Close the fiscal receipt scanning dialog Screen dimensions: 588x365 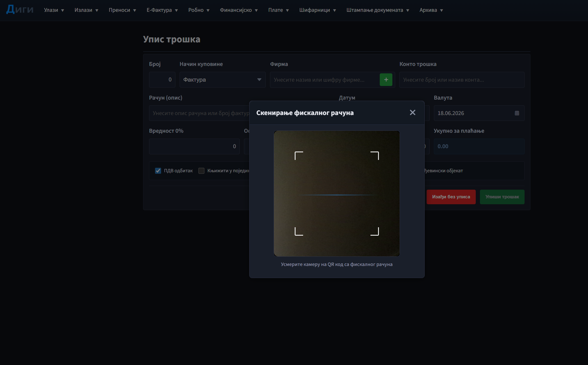tap(412, 113)
